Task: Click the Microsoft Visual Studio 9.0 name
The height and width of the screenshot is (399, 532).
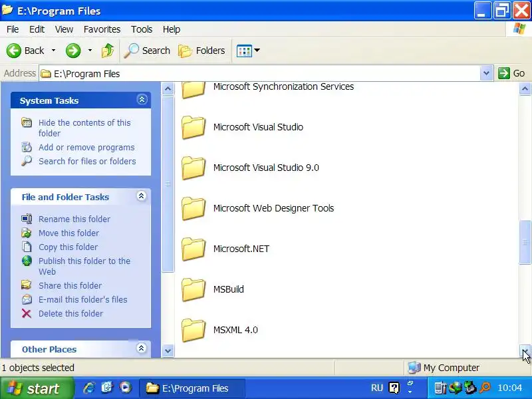Action: pyautogui.click(x=266, y=168)
